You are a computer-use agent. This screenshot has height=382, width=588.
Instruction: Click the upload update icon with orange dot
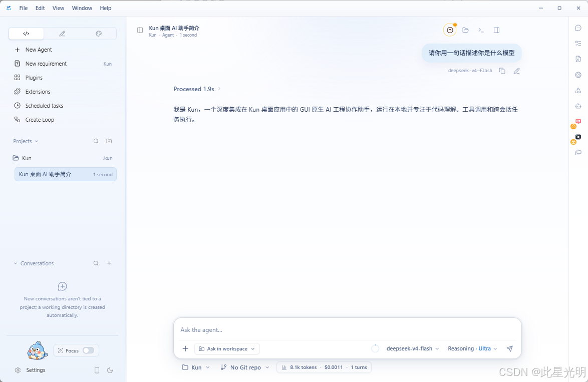[450, 30]
